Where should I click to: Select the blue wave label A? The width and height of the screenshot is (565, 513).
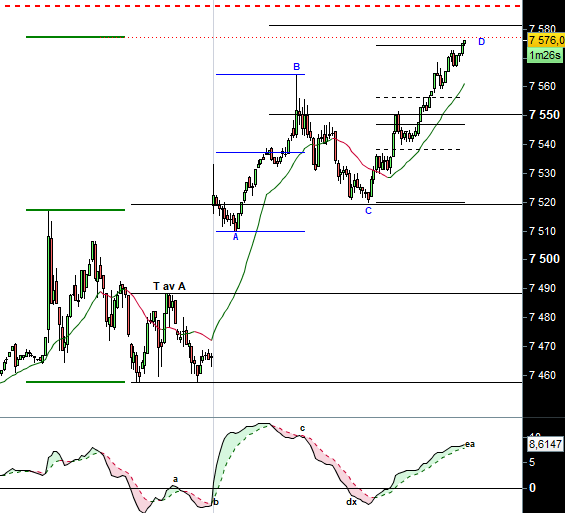(235, 237)
